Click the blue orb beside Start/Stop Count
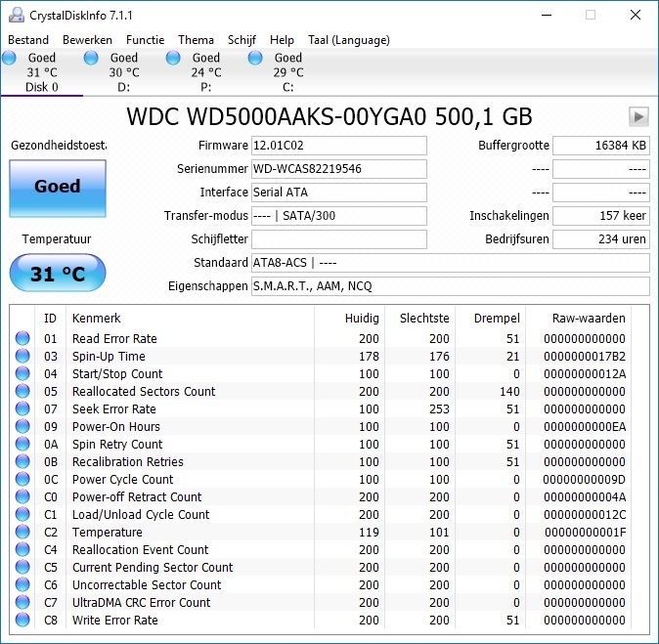Image resolution: width=659 pixels, height=644 pixels. pyautogui.click(x=22, y=373)
